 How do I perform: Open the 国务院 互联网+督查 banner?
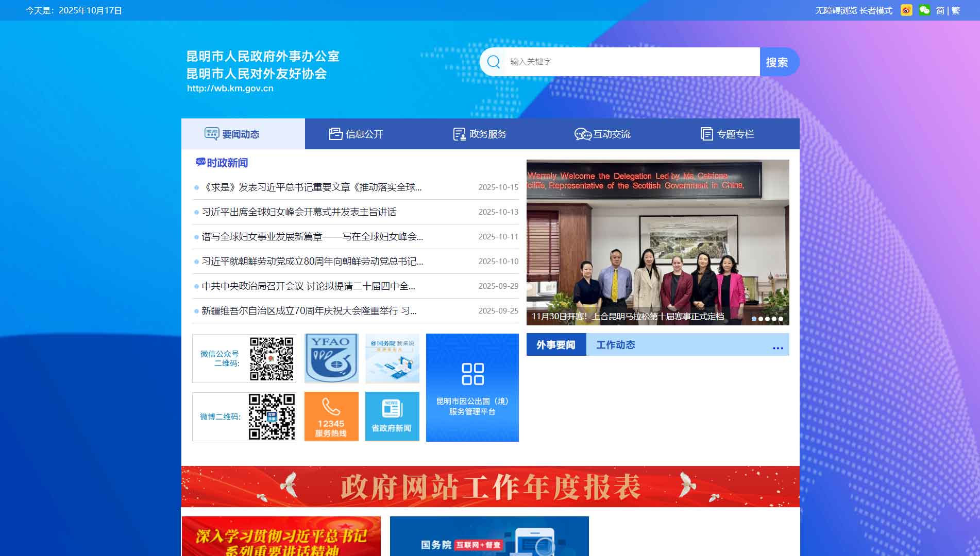pos(489,536)
